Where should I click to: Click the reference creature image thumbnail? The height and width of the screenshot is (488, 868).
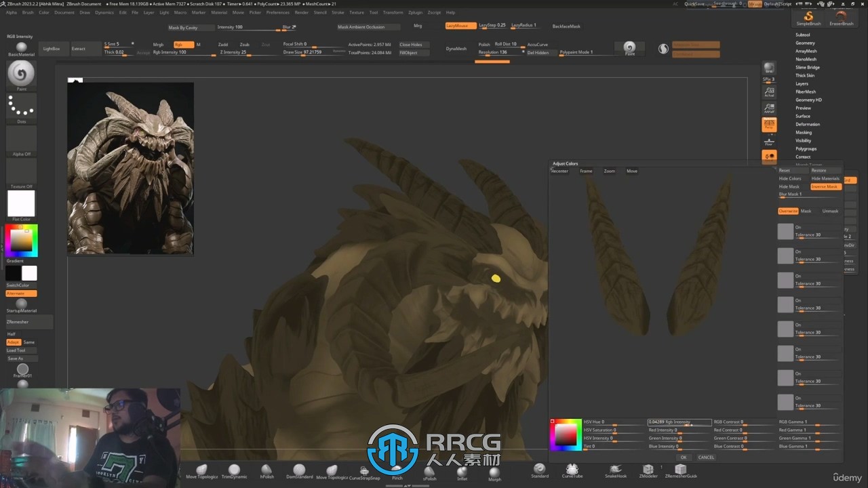130,168
